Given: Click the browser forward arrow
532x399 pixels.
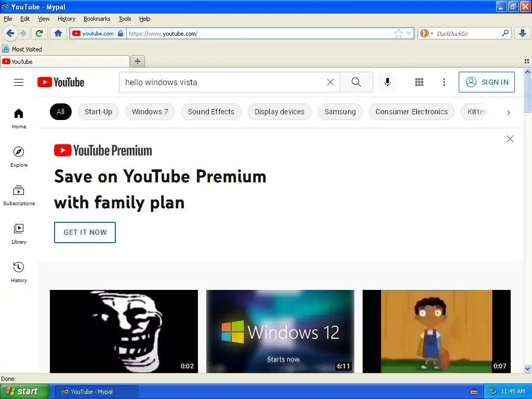Looking at the screenshot, I should tap(23, 33).
